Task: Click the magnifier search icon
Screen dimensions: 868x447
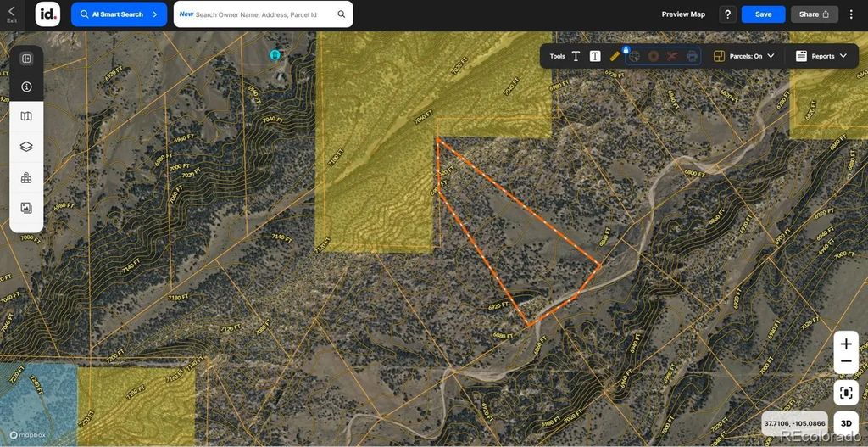Action: tap(342, 14)
